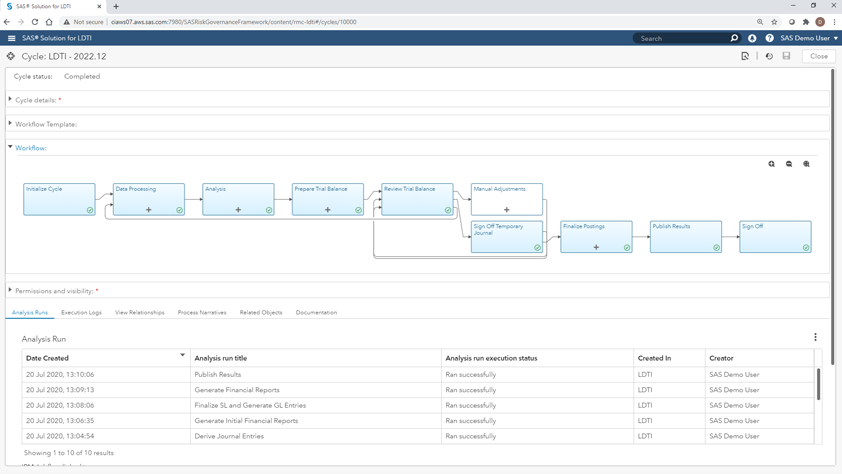Open the Documentation tab
This screenshot has width=842, height=474.
(x=316, y=312)
